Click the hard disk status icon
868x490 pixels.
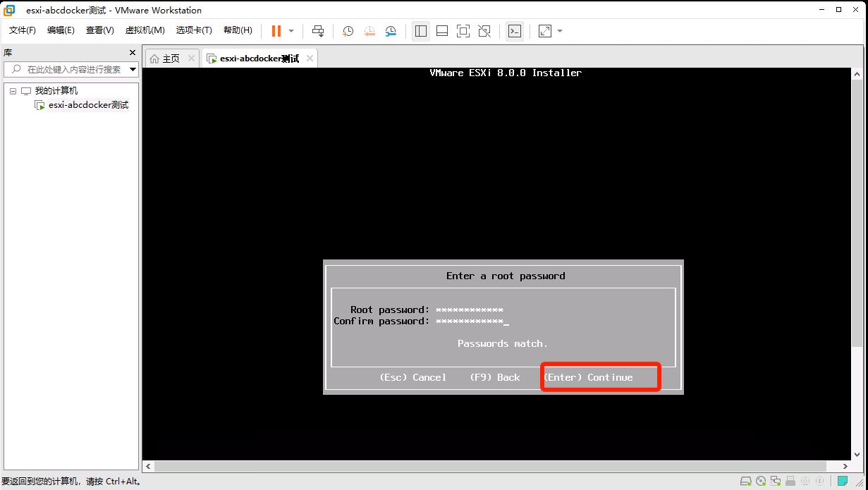pos(745,481)
